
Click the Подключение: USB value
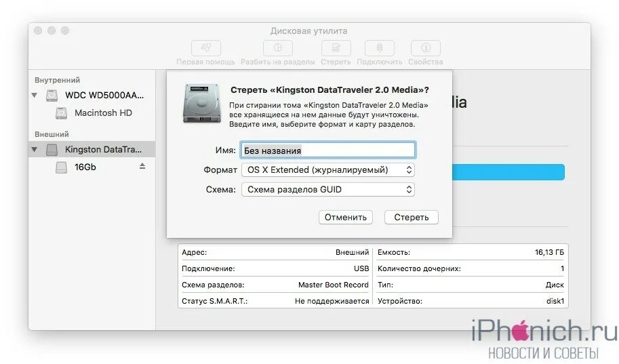tap(361, 268)
